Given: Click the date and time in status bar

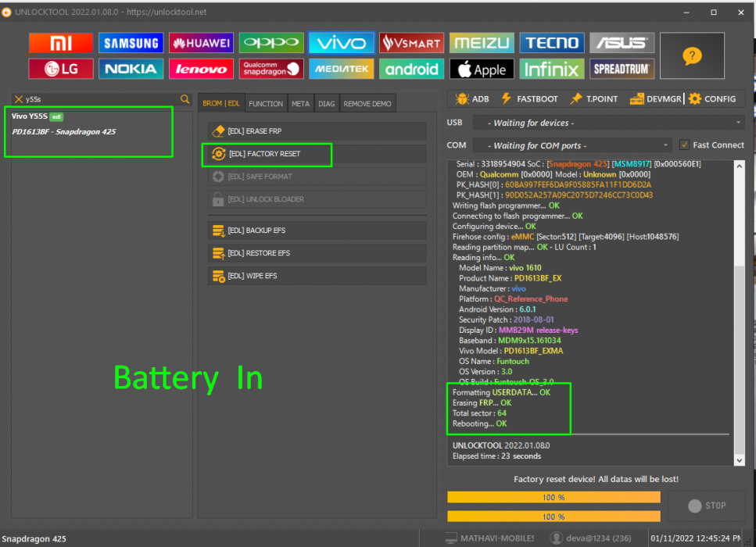Looking at the screenshot, I should point(695,538).
